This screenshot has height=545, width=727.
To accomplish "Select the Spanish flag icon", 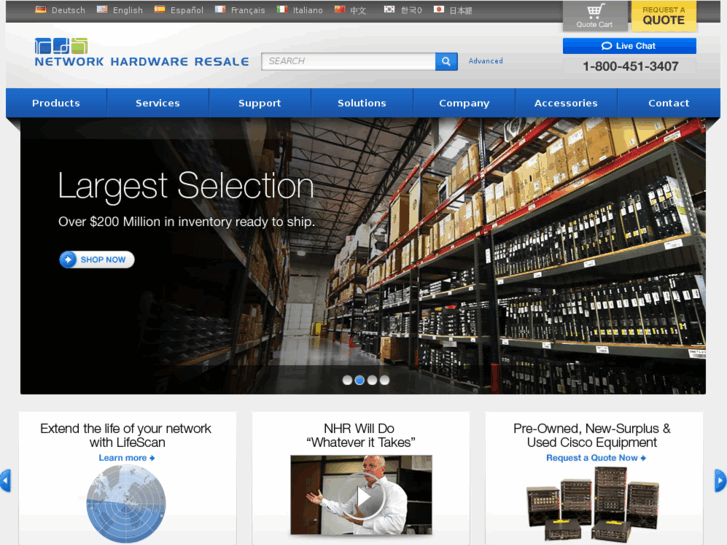I will coord(159,10).
